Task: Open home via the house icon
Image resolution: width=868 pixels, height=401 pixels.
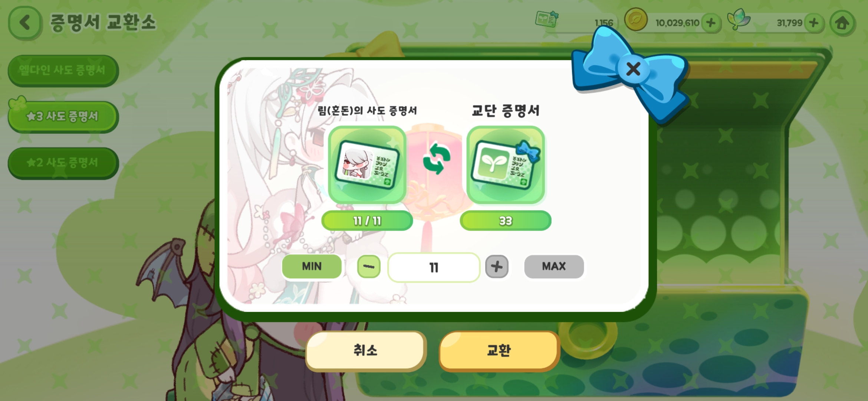Action: coord(842,23)
